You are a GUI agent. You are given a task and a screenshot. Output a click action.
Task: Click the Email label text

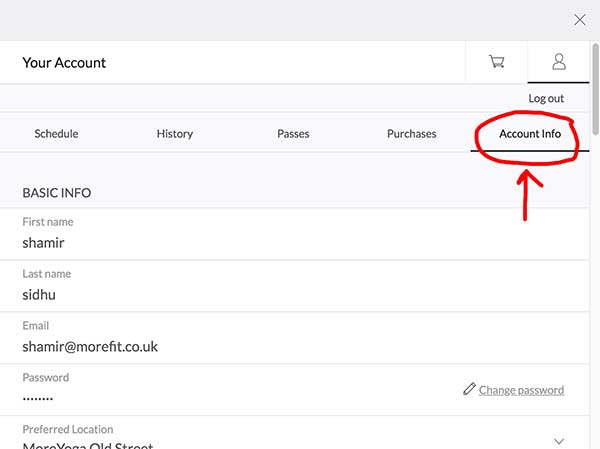click(x=36, y=326)
